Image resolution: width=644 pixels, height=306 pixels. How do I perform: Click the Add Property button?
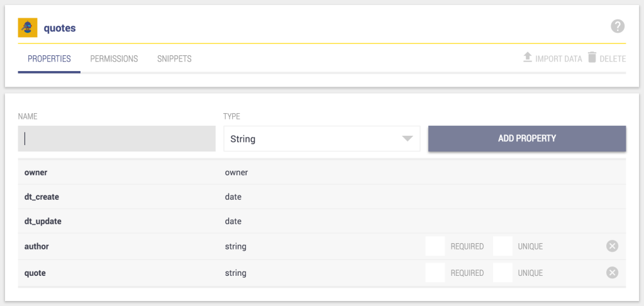click(x=527, y=139)
